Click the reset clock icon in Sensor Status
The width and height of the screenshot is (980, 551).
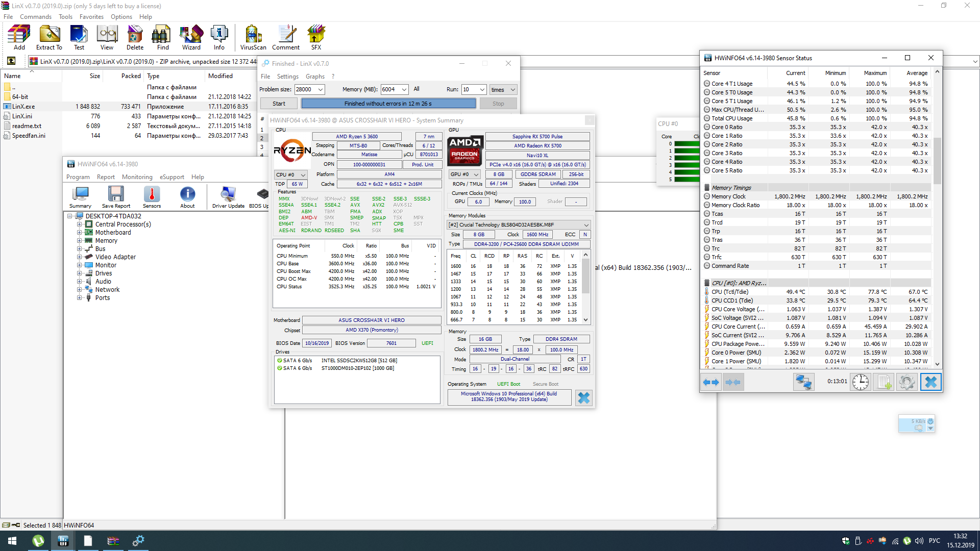tap(860, 382)
